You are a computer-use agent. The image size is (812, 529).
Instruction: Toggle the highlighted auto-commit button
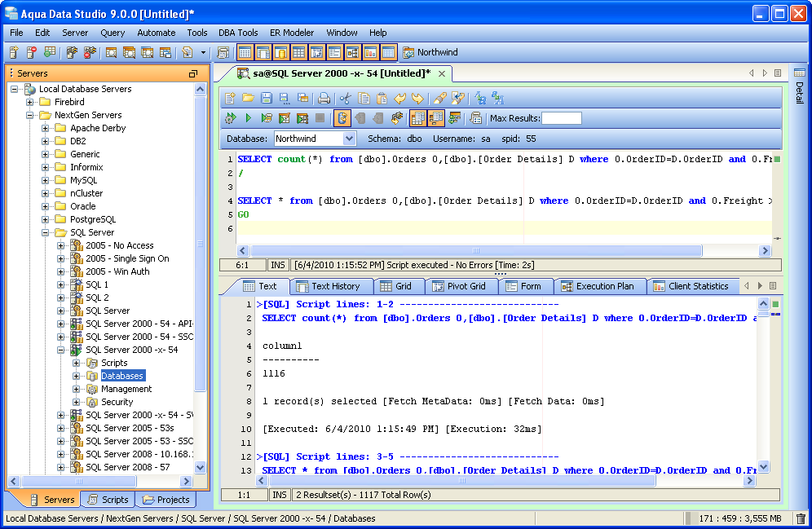point(342,118)
